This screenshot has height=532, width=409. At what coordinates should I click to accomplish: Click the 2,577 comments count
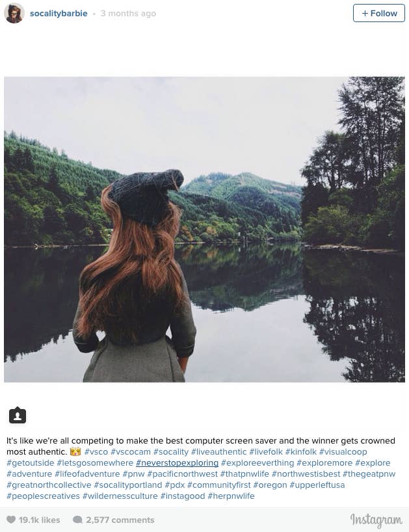click(120, 520)
